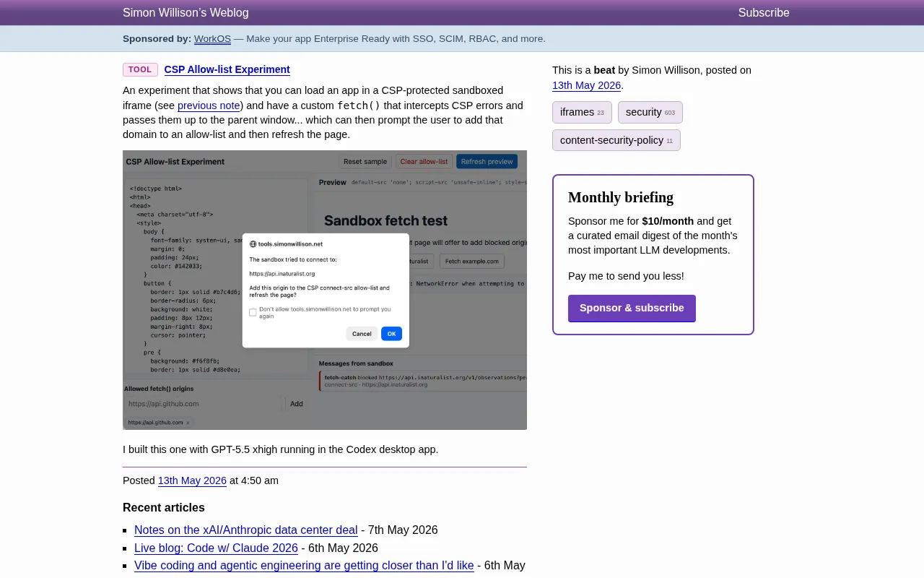Image resolution: width=924 pixels, height=578 pixels.
Task: Select the content-security-policy tag
Action: click(x=616, y=140)
